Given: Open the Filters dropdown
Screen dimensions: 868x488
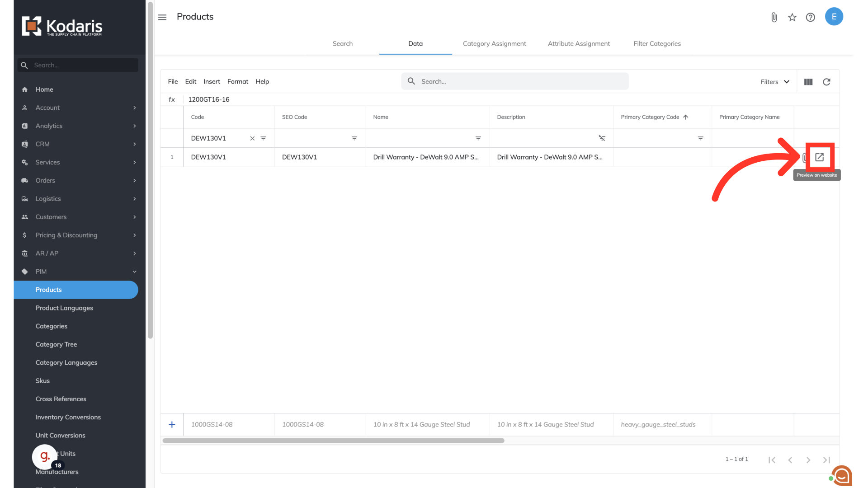Looking at the screenshot, I should [x=775, y=82].
